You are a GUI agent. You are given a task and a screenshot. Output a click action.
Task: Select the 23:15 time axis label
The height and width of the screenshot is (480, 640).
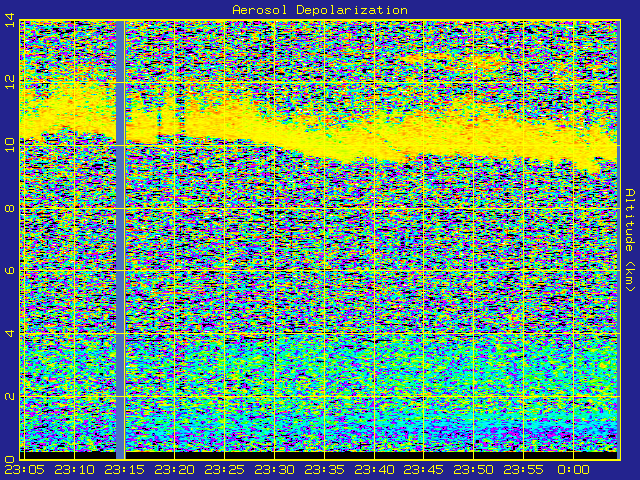coord(124,470)
